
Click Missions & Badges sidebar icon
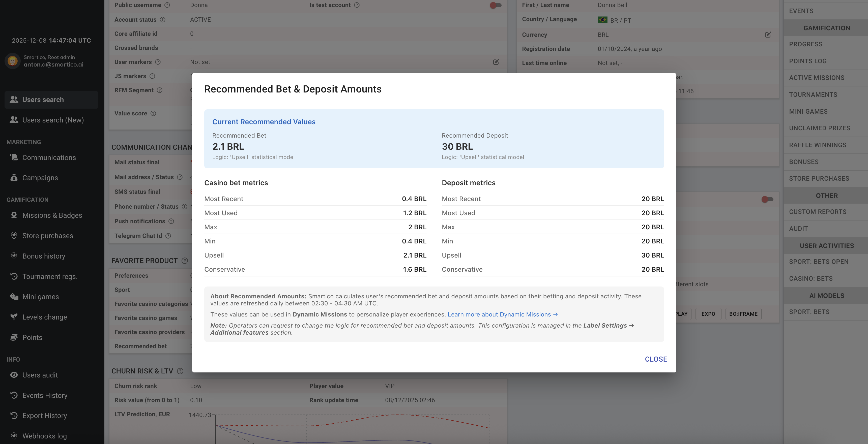tap(14, 215)
